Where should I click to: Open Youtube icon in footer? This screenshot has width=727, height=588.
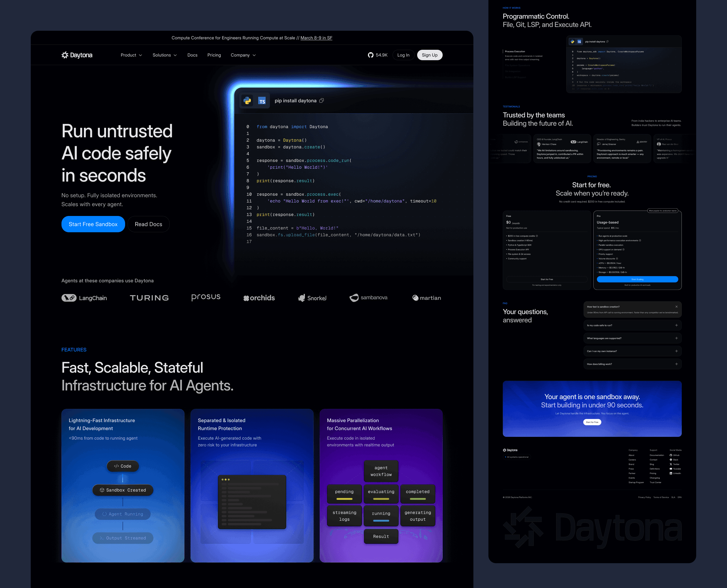point(671,469)
